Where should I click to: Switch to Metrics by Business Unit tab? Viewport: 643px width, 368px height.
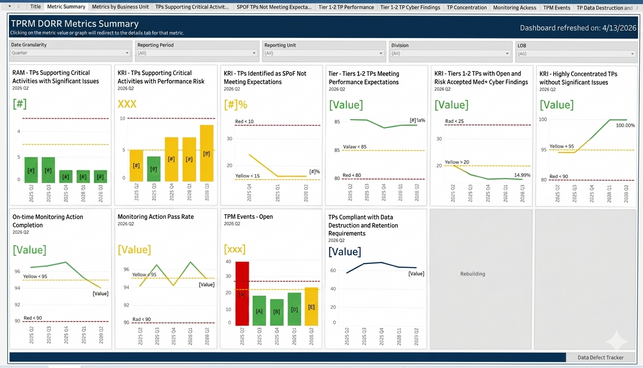(x=120, y=7)
